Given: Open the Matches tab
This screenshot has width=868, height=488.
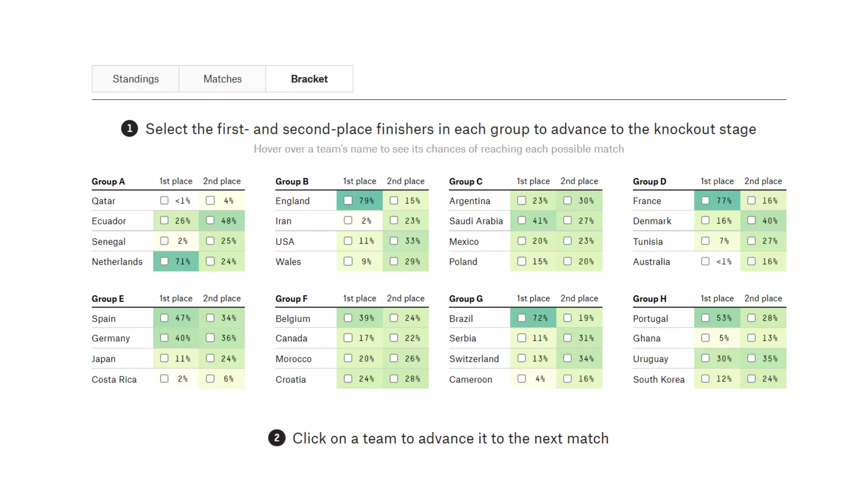Looking at the screenshot, I should [222, 79].
